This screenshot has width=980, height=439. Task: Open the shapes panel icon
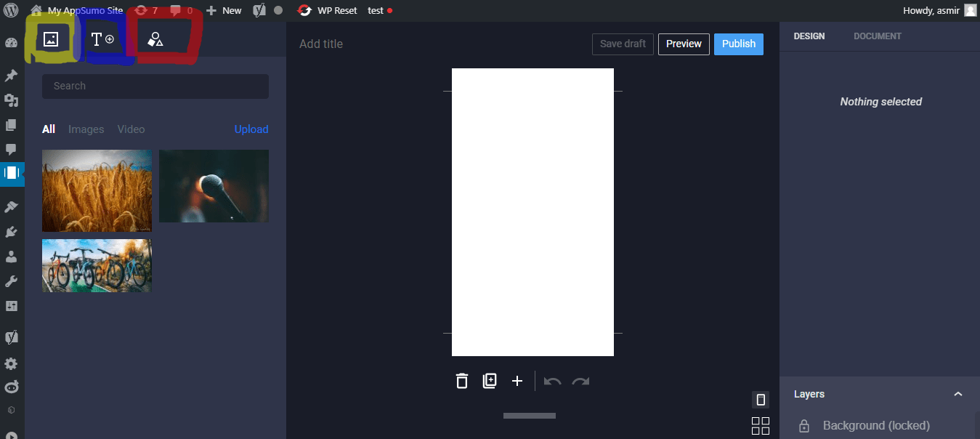click(155, 39)
